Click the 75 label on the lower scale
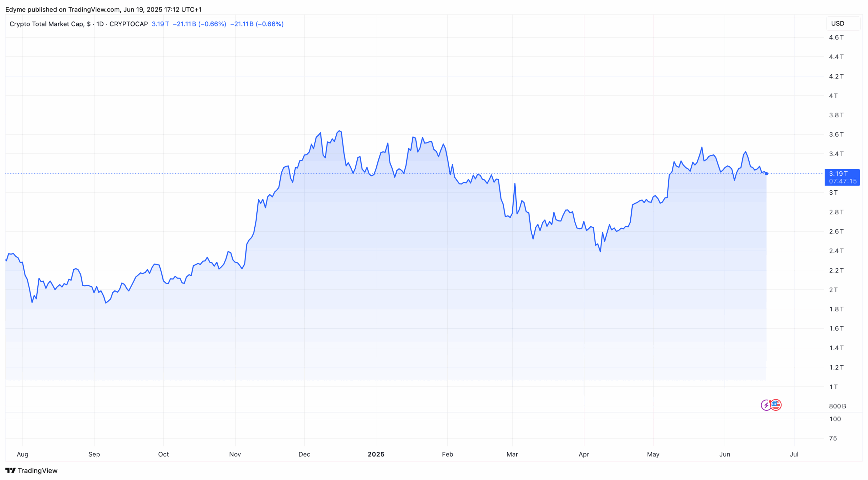Screen dimensions: 868x480 (x=833, y=438)
